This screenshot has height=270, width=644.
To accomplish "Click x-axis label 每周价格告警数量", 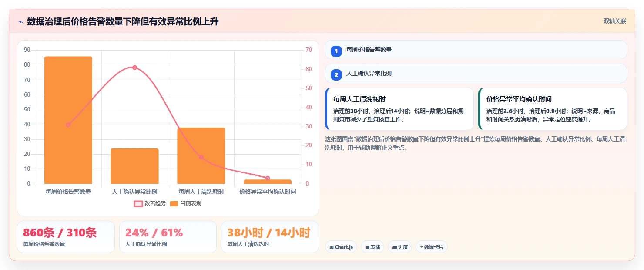I will [68, 192].
